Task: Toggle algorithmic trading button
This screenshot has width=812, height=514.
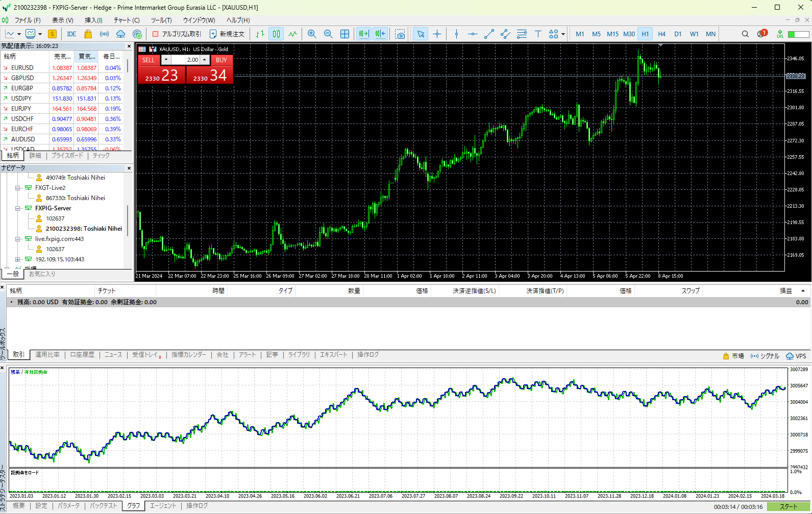Action: pos(177,34)
